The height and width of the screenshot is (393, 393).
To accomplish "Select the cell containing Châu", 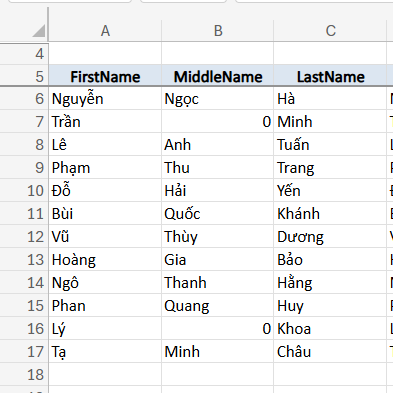I will point(330,352).
